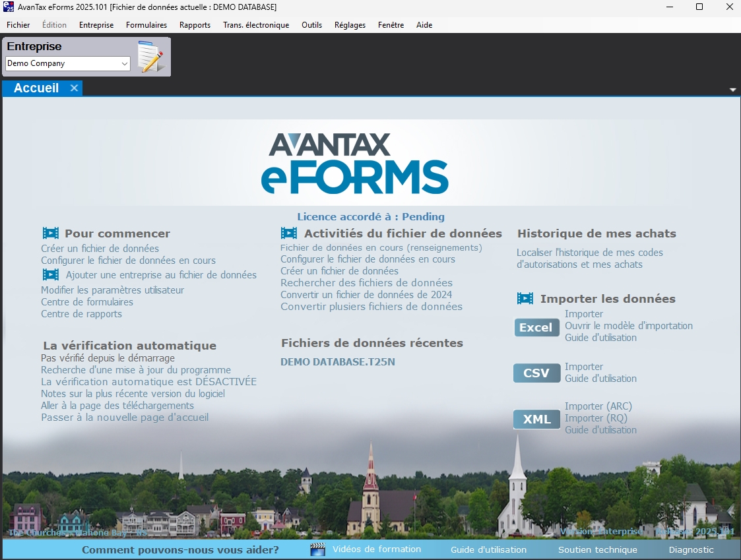Open Centre de rapports
Viewport: 741px width, 560px height.
[81, 314]
